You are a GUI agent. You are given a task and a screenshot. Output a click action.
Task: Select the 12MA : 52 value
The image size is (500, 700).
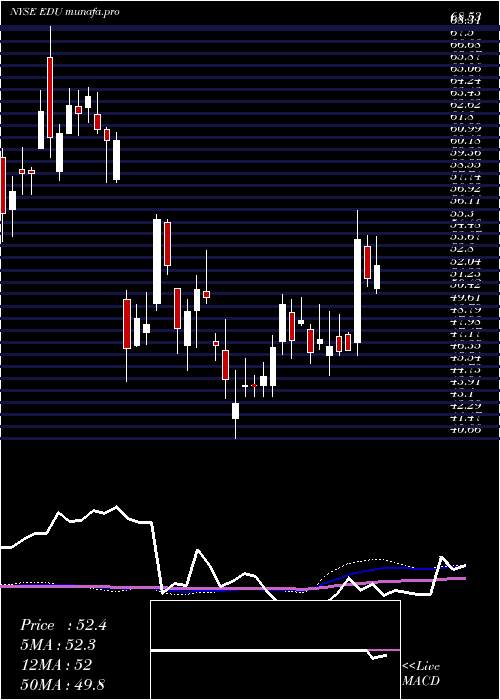(56, 664)
